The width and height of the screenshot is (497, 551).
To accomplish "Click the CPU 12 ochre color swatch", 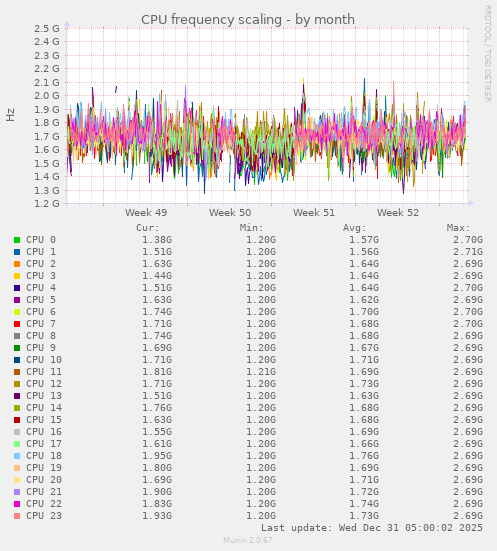I will (x=17, y=384).
